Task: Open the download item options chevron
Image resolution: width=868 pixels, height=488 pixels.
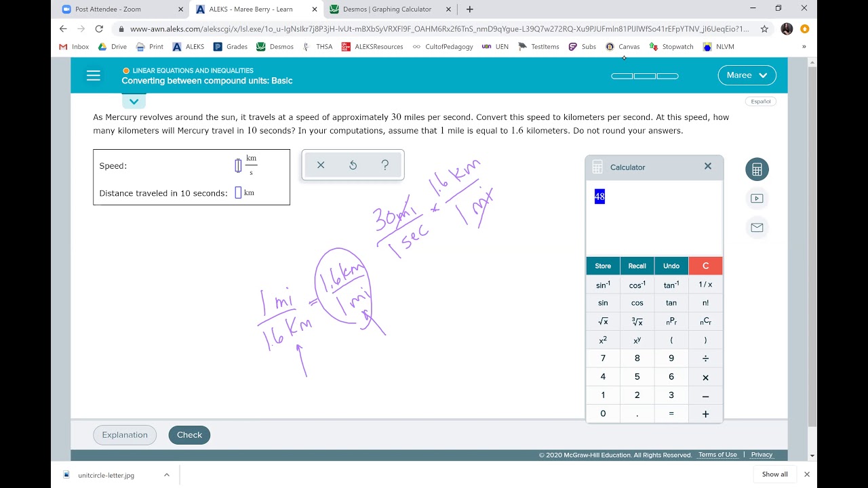Action: point(167,474)
